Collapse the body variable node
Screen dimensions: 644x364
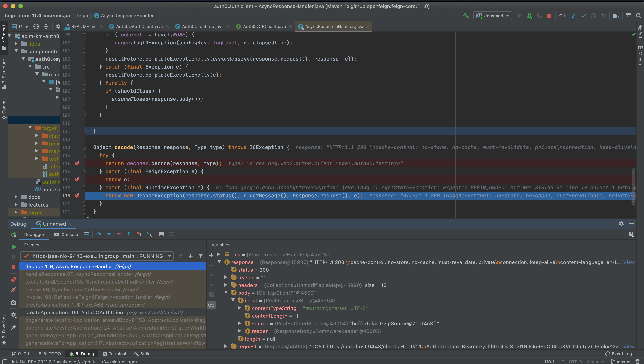[226, 293]
